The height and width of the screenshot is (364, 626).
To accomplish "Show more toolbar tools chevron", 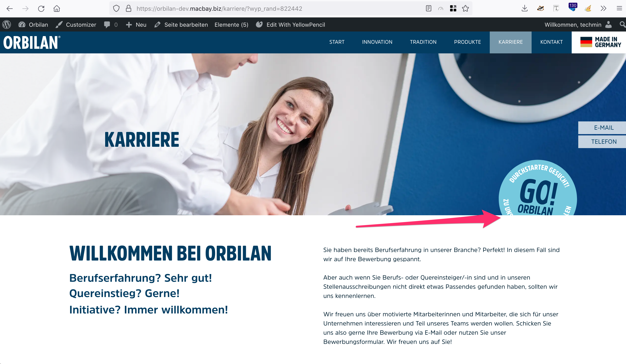I will tap(603, 9).
